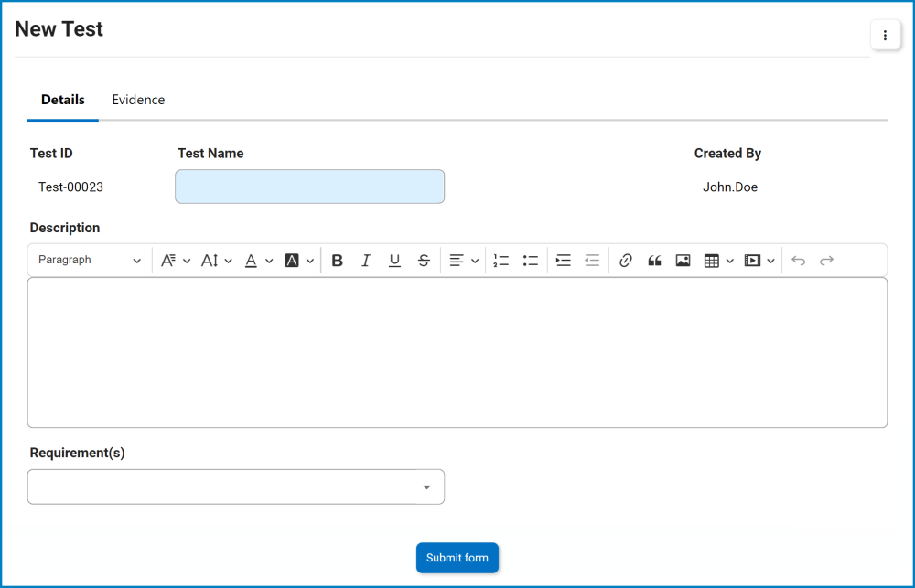Open the text alignment dropdown
Screen dimensions: 915x588
(464, 261)
